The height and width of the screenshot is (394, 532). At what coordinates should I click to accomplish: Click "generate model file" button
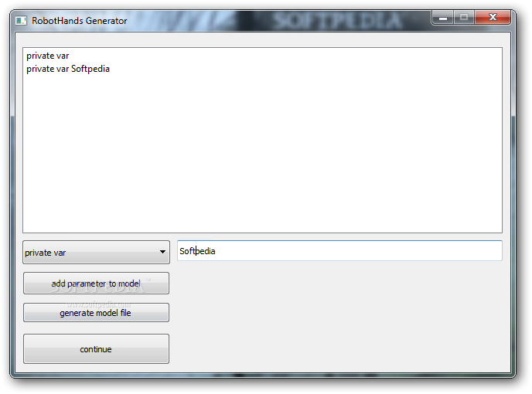tap(96, 313)
